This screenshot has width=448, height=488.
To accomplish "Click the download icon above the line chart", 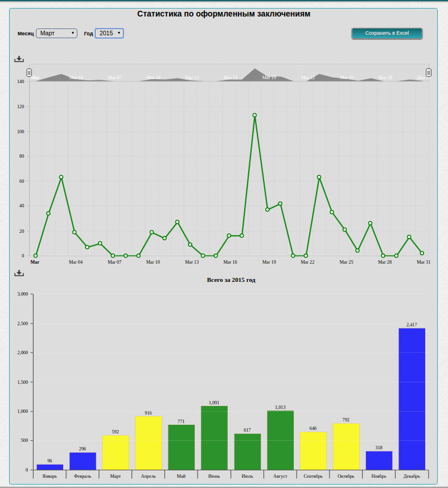I will [19, 59].
